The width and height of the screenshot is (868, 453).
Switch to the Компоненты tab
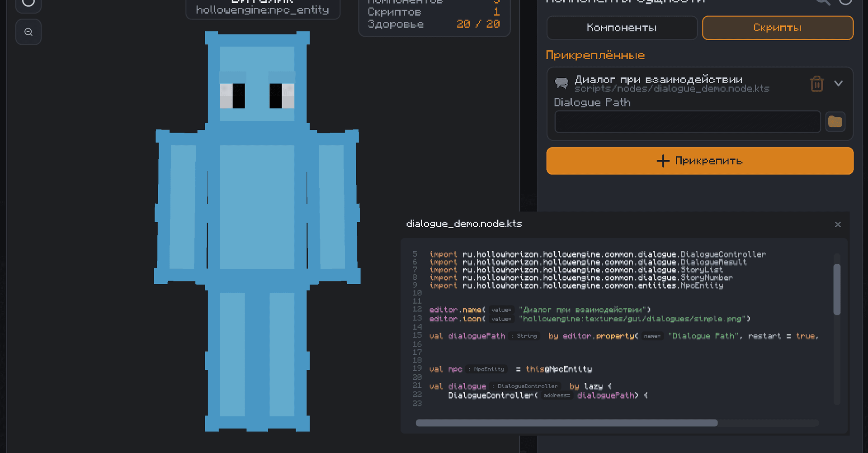pyautogui.click(x=622, y=28)
